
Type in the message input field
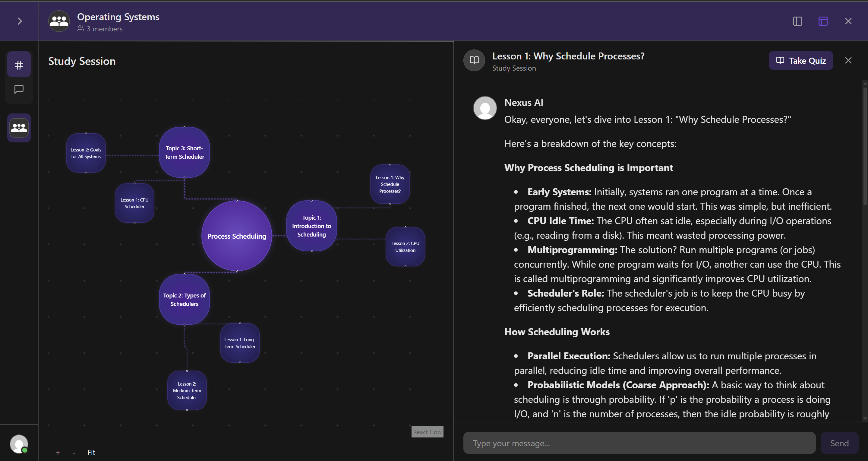[x=639, y=443]
